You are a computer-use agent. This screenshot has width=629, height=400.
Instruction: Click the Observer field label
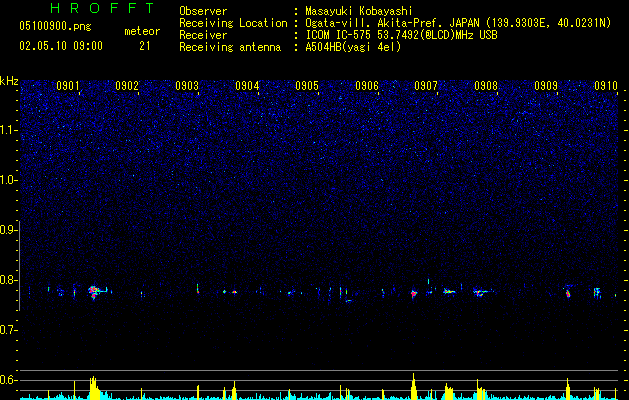point(203,11)
